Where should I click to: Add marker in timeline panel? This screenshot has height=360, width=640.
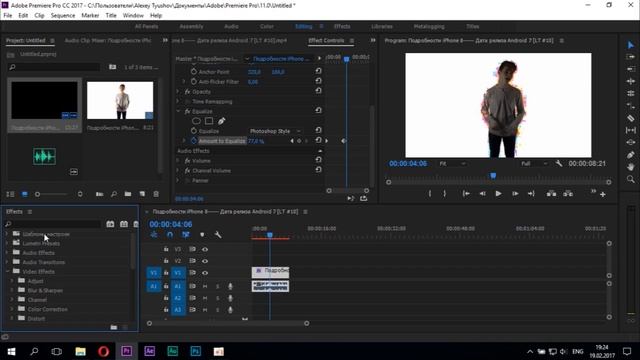[202, 235]
